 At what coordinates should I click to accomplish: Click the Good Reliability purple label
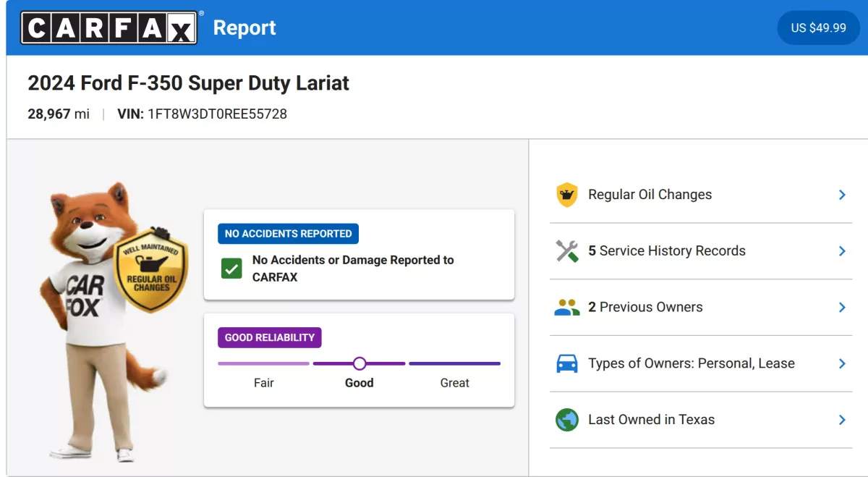click(x=270, y=337)
